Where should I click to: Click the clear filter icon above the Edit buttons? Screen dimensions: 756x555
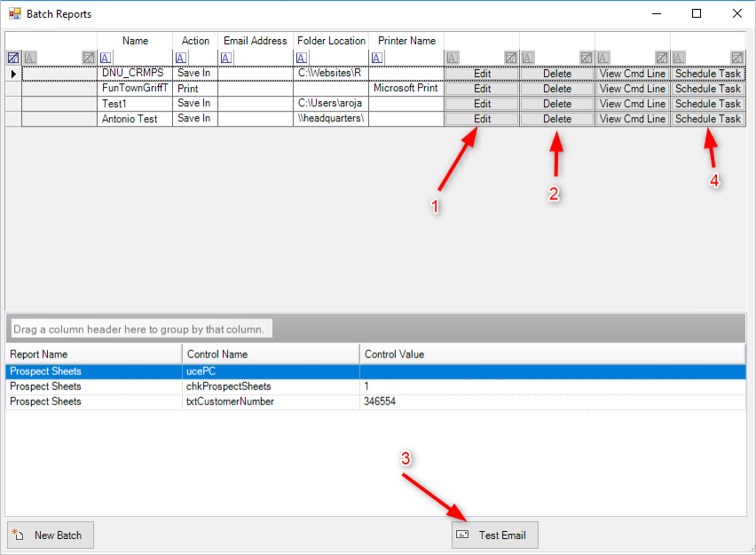pos(510,56)
